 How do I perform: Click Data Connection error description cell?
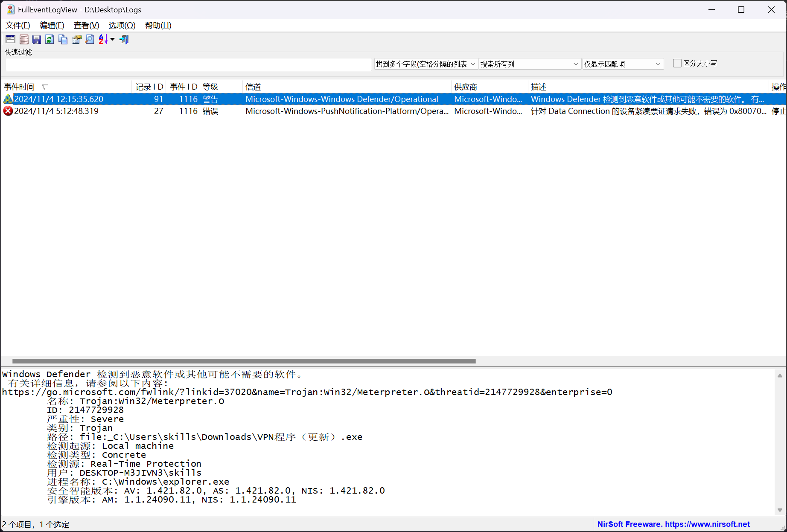click(648, 111)
